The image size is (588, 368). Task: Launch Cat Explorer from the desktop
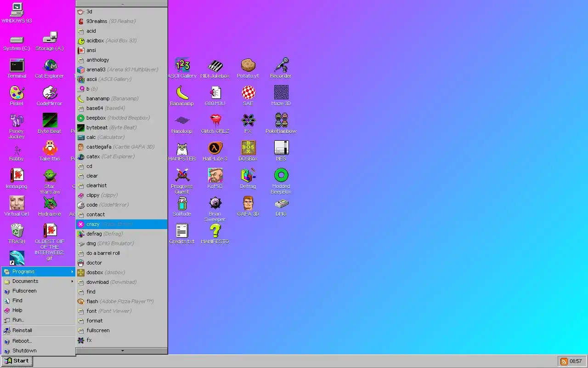(50, 69)
